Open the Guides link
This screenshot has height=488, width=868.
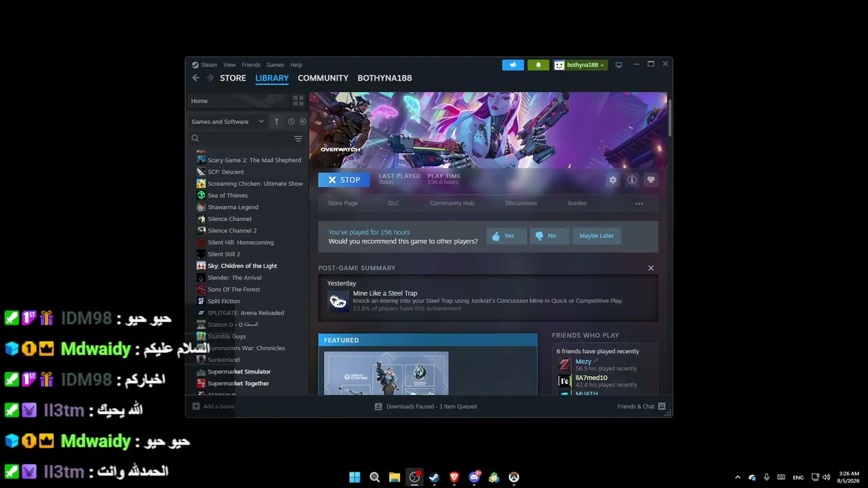[577, 203]
